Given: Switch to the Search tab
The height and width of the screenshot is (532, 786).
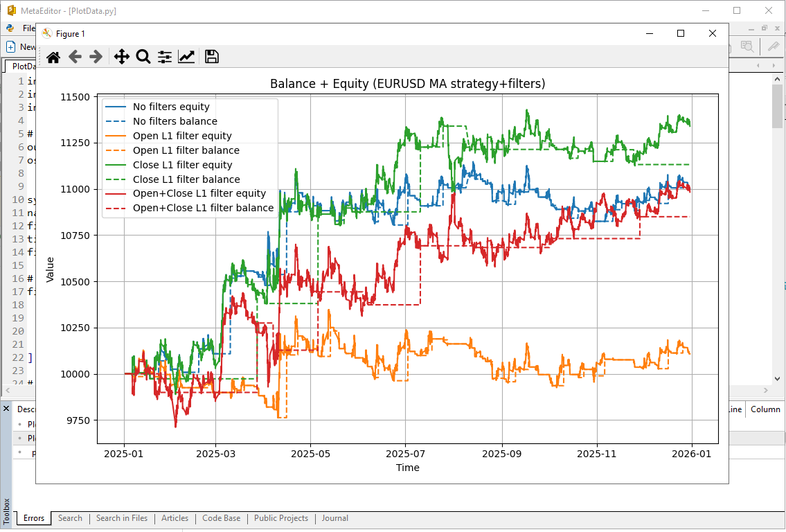Looking at the screenshot, I should click(70, 518).
